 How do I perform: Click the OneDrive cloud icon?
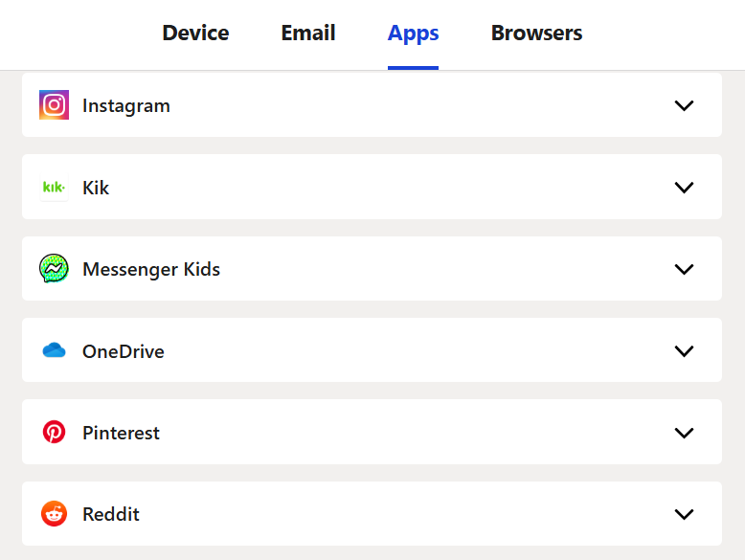[x=54, y=351]
